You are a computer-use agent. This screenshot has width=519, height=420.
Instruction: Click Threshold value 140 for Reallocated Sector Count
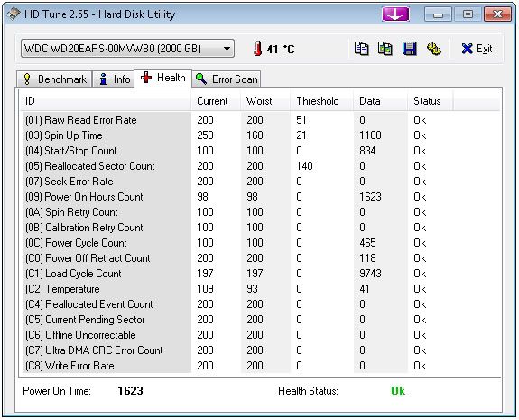coord(304,166)
